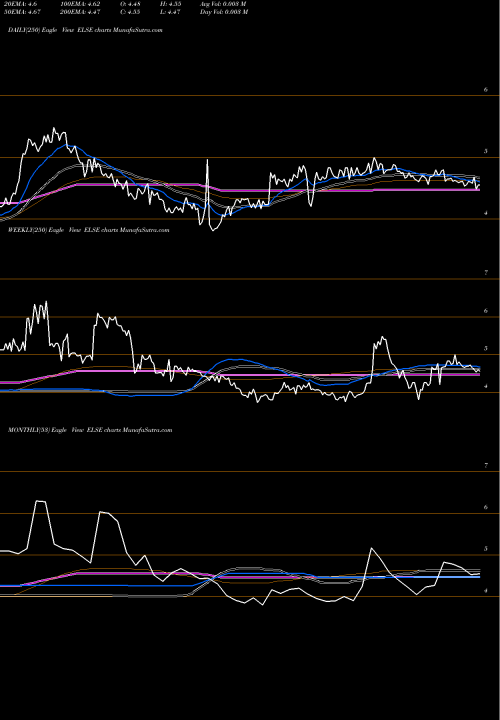
Task: Click price level 4 on monthly chart axis
Action: (x=486, y=591)
